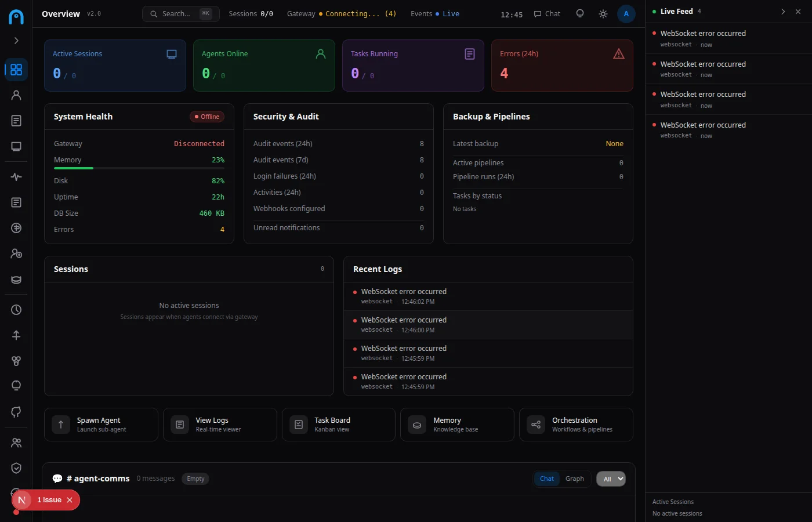Switch agent-comms to Graph tab
The width and height of the screenshot is (812, 522).
coord(575,478)
